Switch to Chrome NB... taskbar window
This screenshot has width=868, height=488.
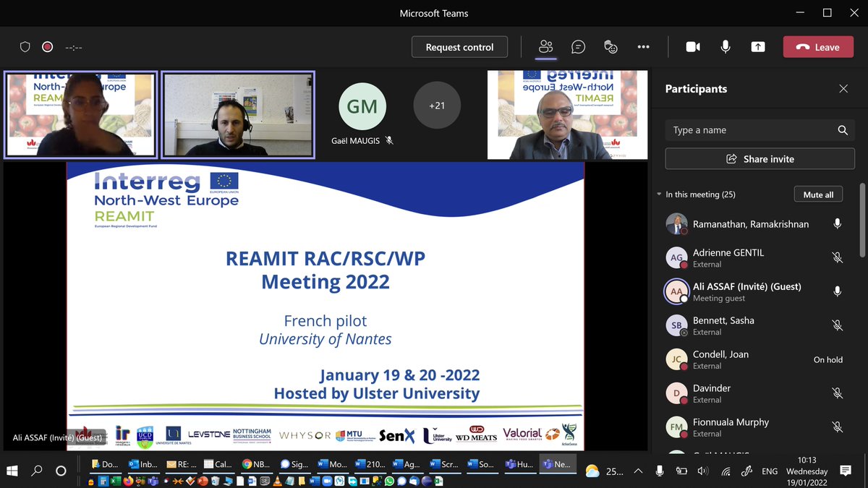(x=256, y=464)
